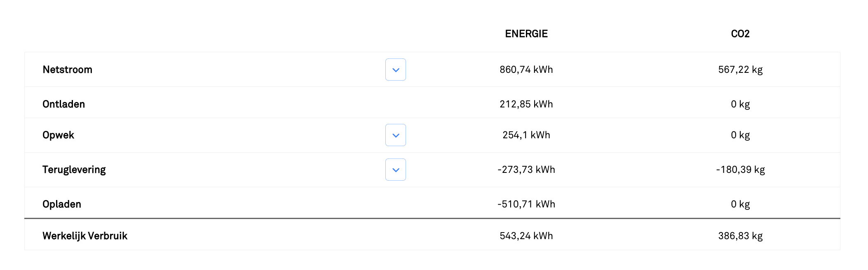Click the Werkelijk Verbruik total label
This screenshot has height=270, width=868.
pyautogui.click(x=85, y=236)
